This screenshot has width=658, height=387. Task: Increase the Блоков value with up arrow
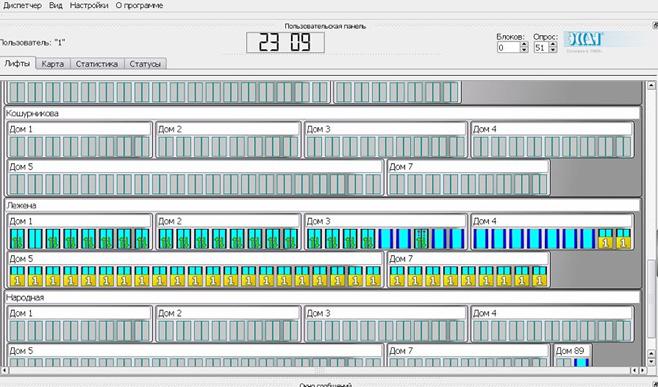click(x=524, y=44)
